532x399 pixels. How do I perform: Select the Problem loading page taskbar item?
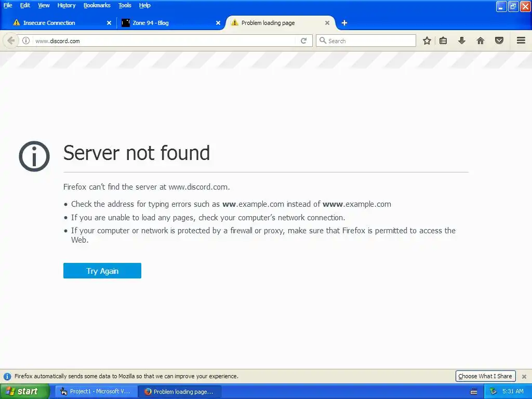pyautogui.click(x=180, y=391)
